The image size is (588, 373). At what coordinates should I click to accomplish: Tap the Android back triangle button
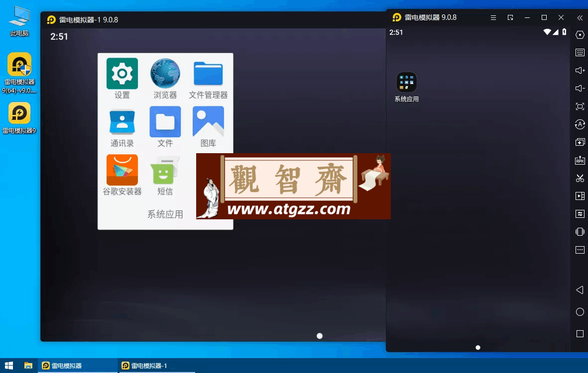[580, 290]
